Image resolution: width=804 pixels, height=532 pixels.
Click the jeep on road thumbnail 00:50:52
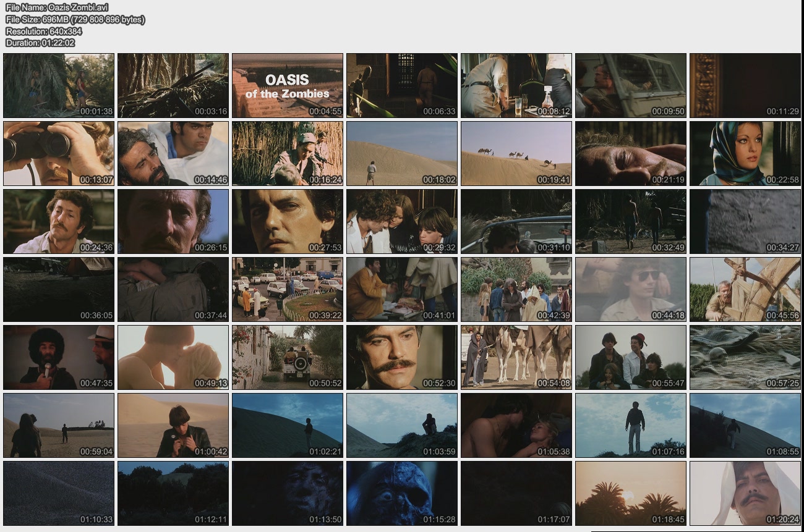pyautogui.click(x=288, y=357)
